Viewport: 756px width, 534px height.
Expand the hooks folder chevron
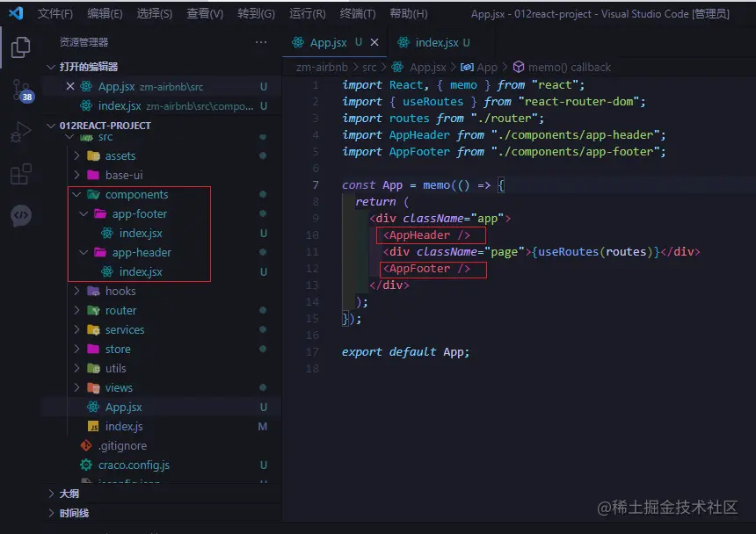[x=76, y=291]
